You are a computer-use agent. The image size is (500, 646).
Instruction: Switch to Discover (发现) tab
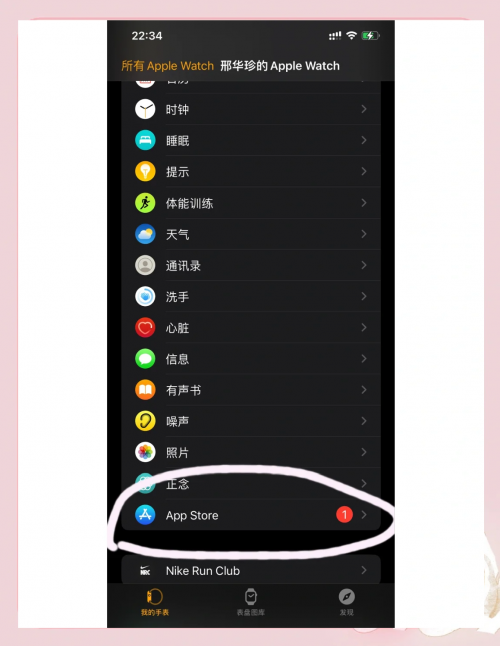[x=346, y=602]
